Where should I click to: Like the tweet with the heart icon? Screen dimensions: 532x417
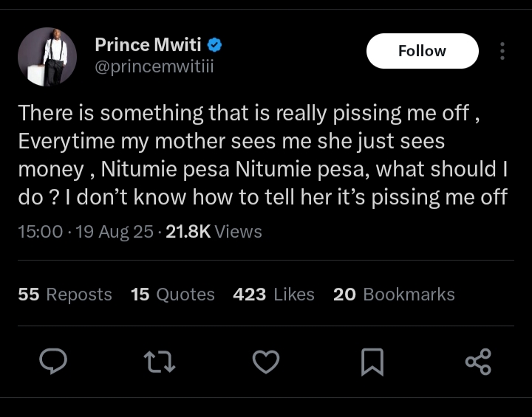point(266,361)
